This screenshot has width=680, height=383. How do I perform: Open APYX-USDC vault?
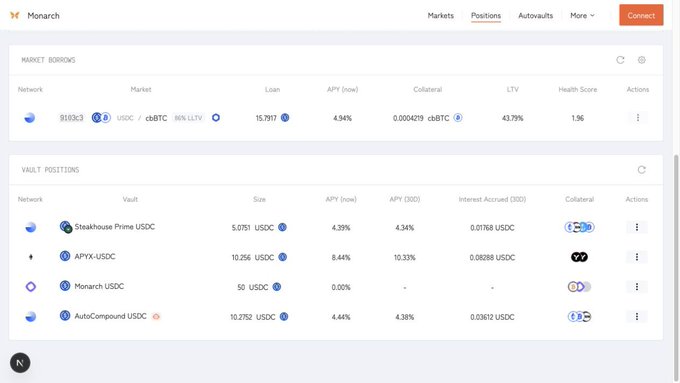[x=95, y=256]
